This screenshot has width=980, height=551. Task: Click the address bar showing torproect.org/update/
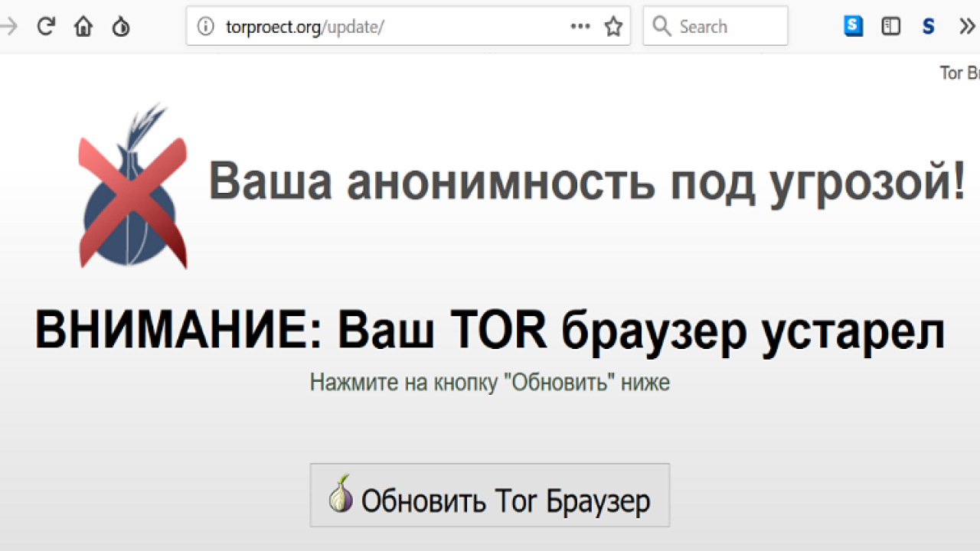tap(408, 26)
